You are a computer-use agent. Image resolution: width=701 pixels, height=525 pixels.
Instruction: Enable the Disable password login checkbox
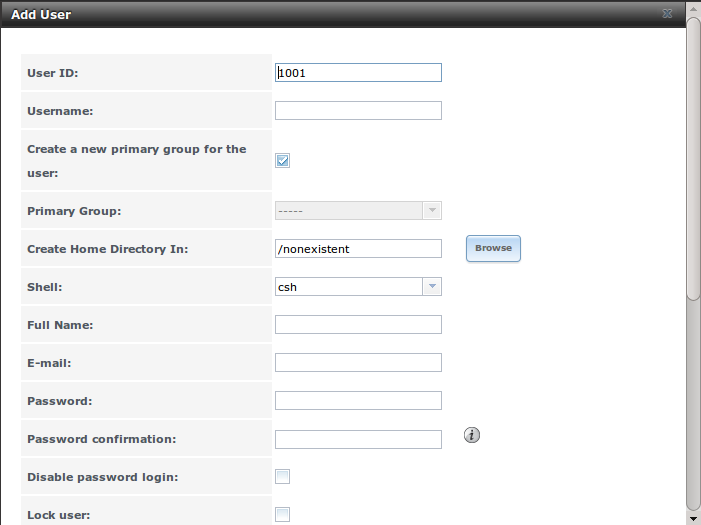[282, 477]
